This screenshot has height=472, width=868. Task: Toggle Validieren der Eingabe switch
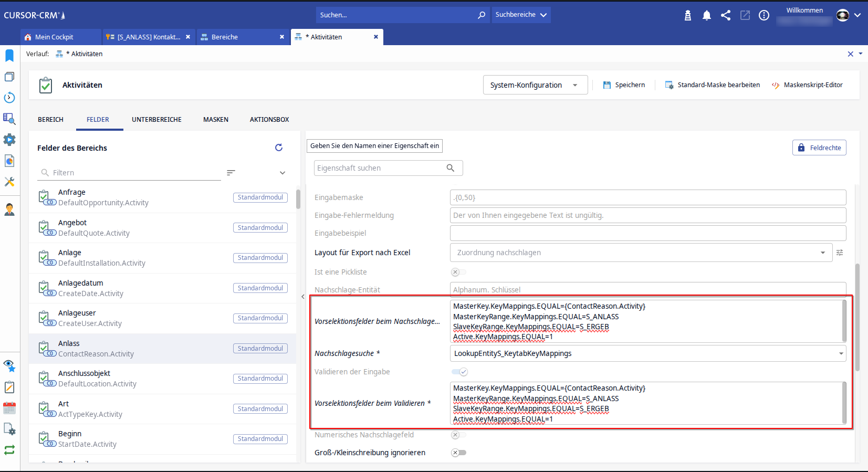(459, 372)
